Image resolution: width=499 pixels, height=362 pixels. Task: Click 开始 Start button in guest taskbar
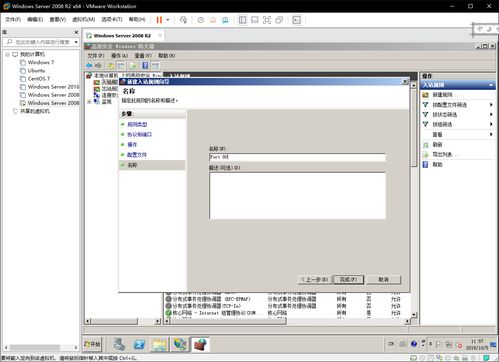pos(92,344)
